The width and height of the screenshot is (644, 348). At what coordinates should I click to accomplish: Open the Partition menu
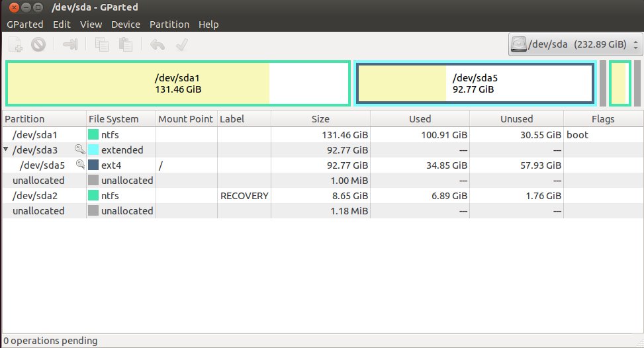click(x=169, y=24)
